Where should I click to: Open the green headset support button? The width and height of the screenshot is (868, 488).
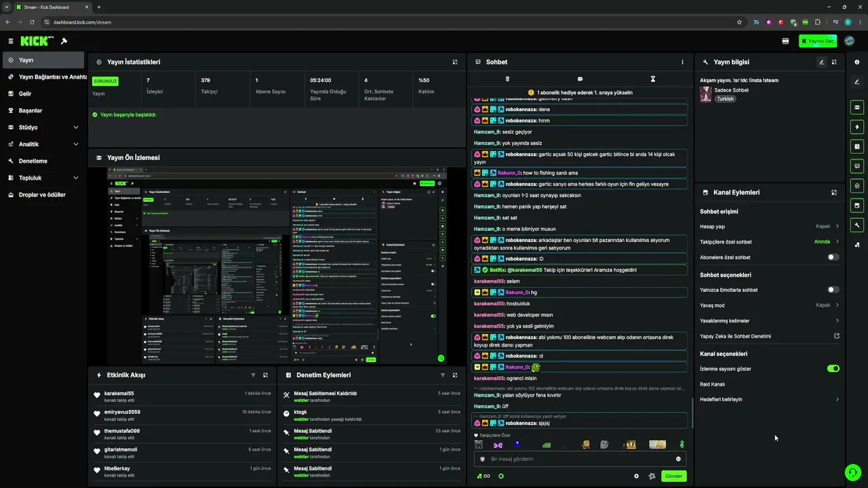[x=852, y=472]
